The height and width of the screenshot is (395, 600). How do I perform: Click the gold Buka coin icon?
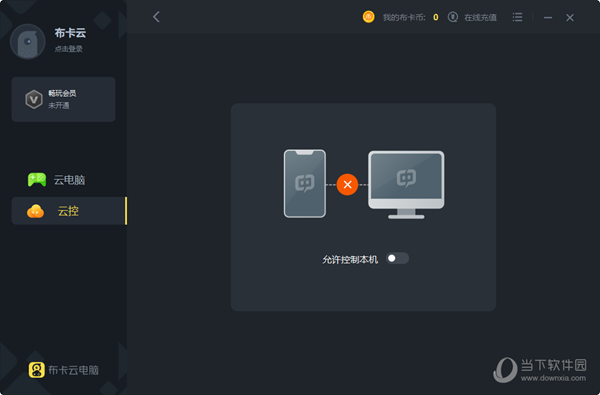[x=368, y=17]
